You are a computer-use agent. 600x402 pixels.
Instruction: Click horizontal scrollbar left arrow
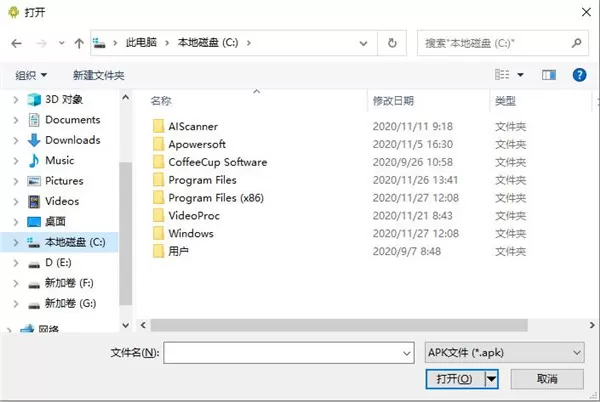click(143, 325)
